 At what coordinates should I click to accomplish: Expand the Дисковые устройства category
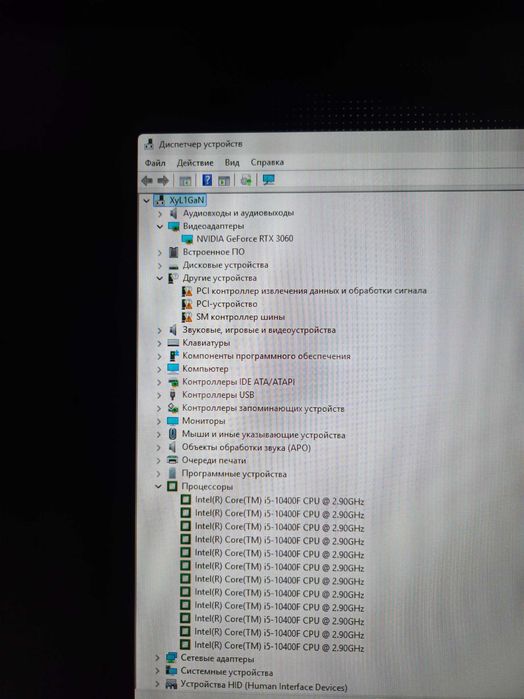(x=160, y=266)
